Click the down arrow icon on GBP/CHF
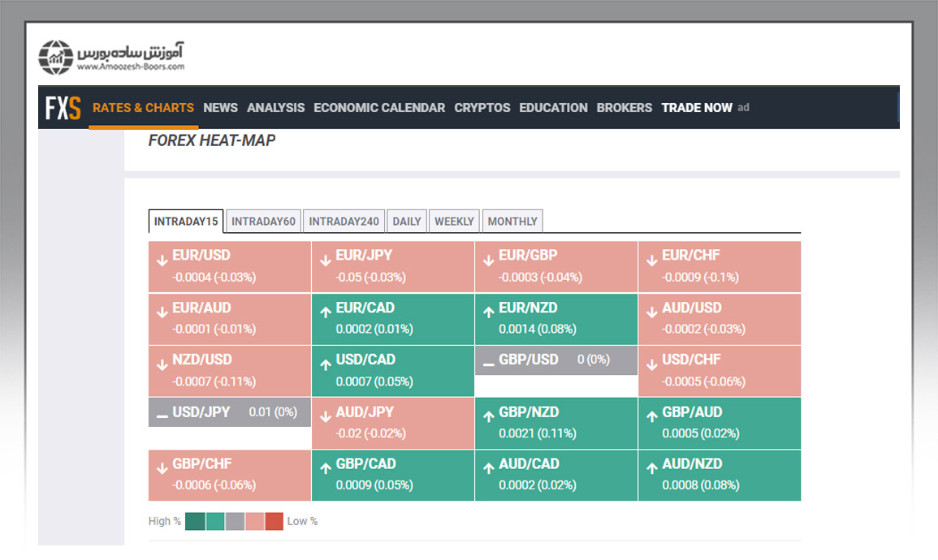Screen dimensions: 938x560 162,468
